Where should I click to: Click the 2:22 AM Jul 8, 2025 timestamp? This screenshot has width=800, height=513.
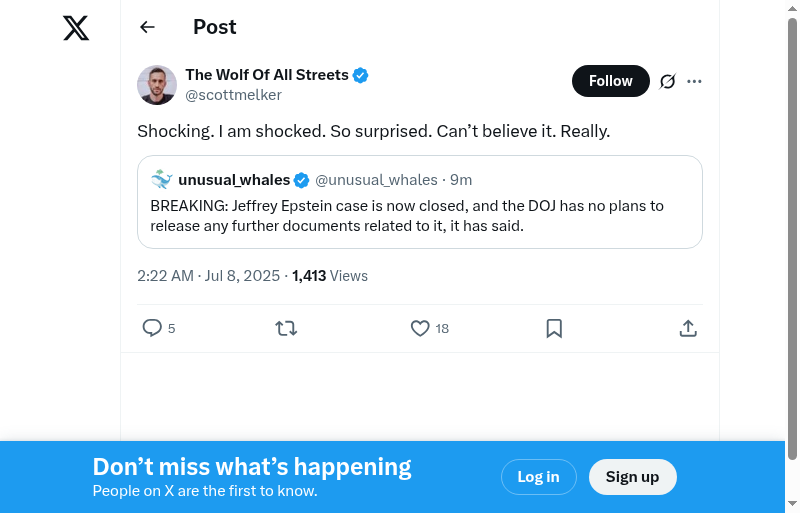(209, 276)
